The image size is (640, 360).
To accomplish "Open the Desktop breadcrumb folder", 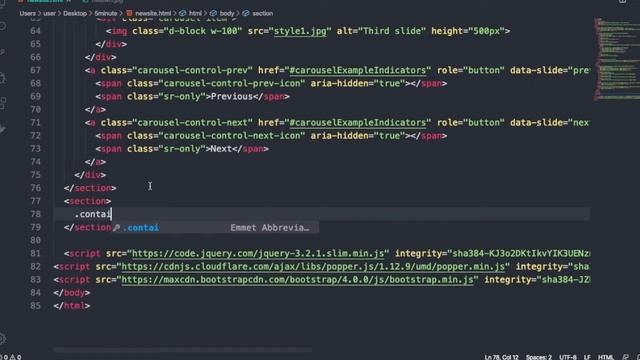I will tap(75, 13).
